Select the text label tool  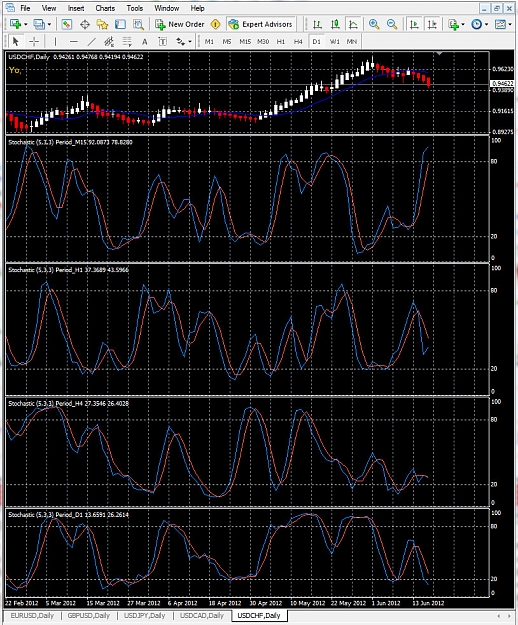[162, 41]
